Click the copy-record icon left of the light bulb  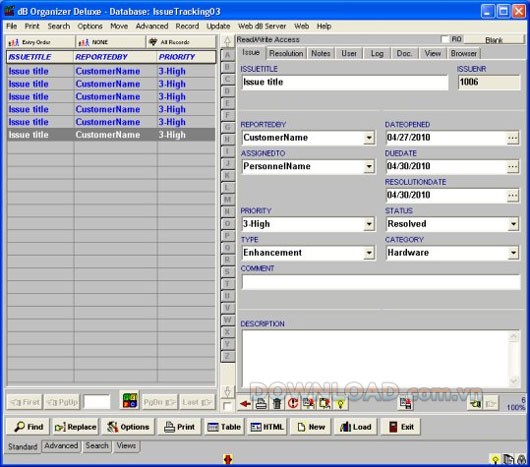(324, 404)
